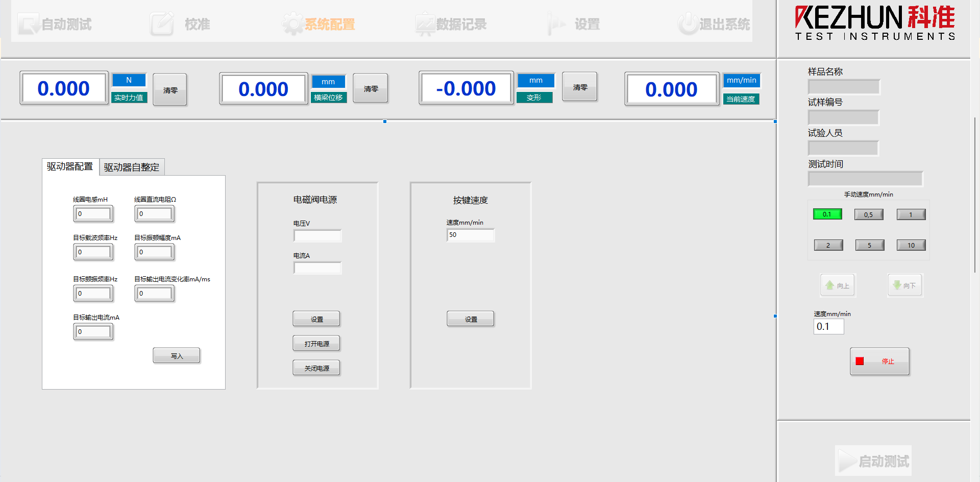Click the red 停止 stop button

879,361
